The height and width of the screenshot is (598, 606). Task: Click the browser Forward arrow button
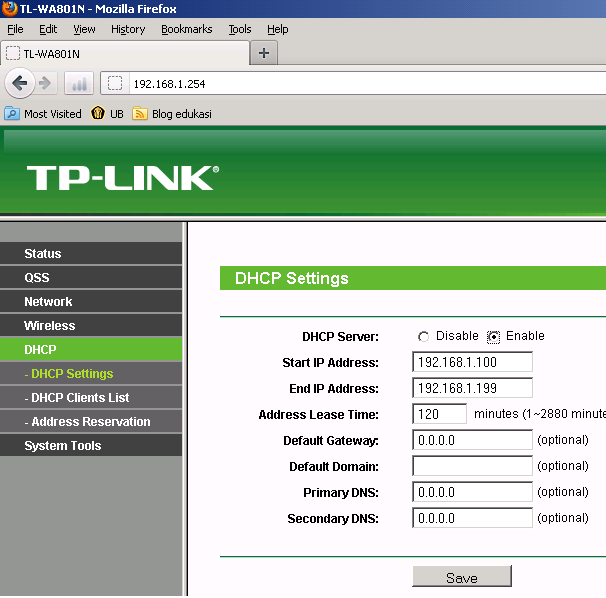[46, 83]
